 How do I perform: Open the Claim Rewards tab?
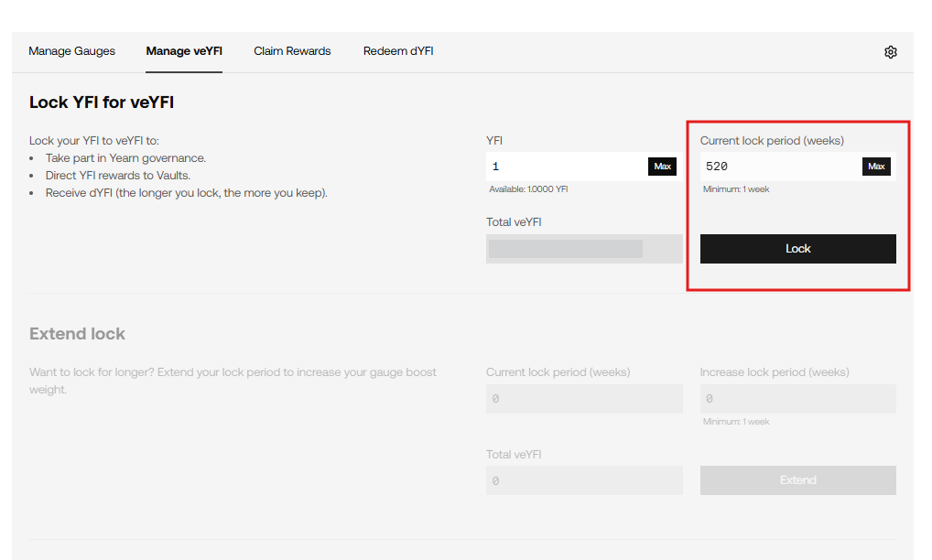tap(292, 51)
